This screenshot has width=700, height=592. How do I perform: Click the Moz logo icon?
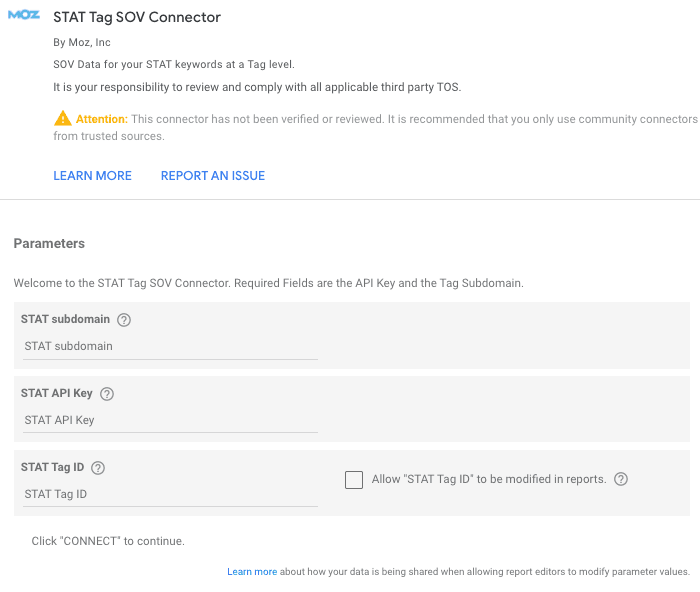tap(23, 17)
